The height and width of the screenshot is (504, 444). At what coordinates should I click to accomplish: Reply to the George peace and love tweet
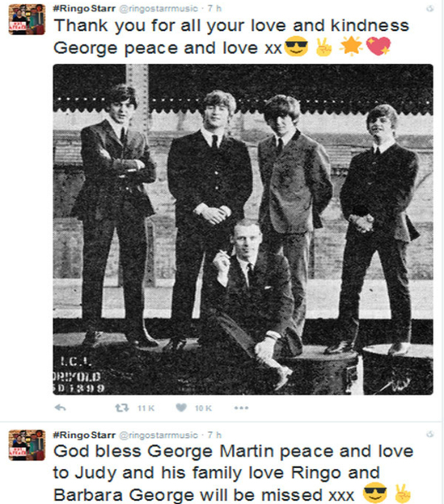pyautogui.click(x=61, y=408)
